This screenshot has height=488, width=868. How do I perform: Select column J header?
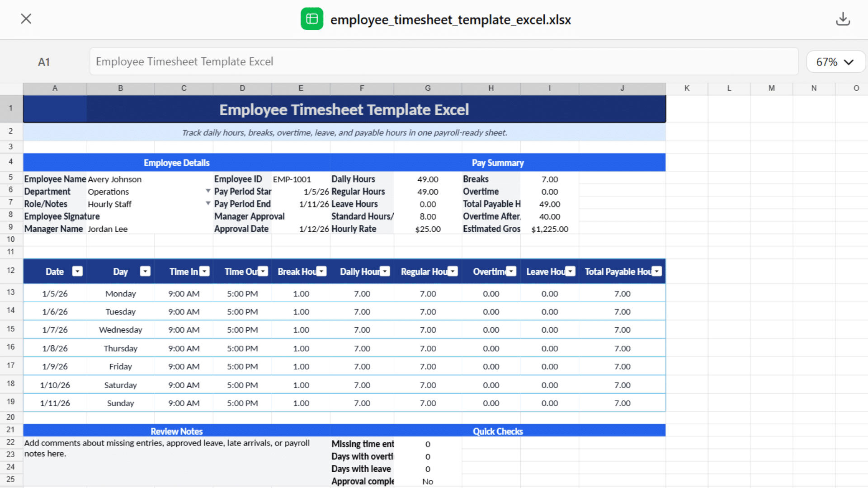point(622,88)
